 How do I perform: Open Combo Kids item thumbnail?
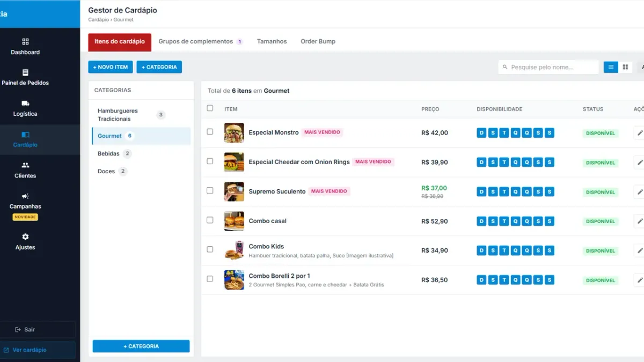pos(234,250)
